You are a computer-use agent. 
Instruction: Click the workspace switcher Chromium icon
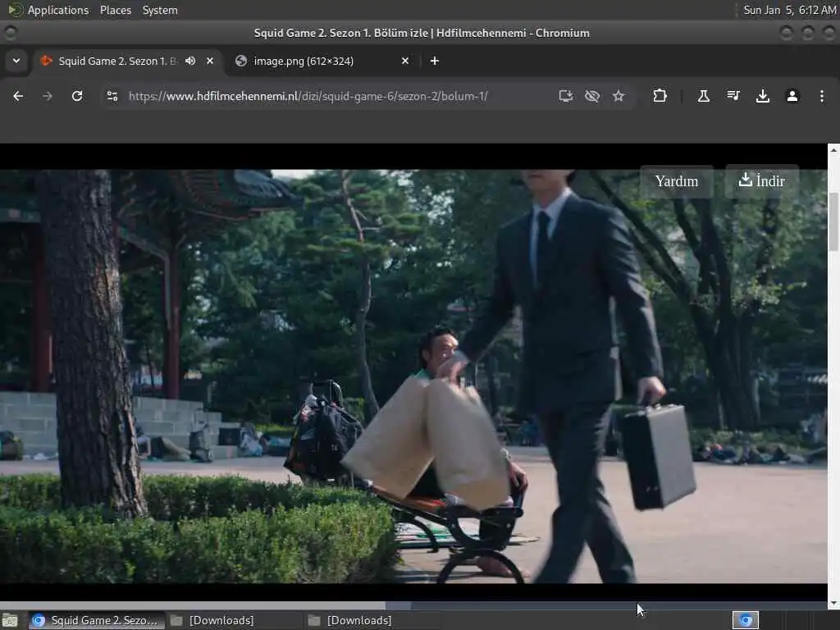[746, 620]
